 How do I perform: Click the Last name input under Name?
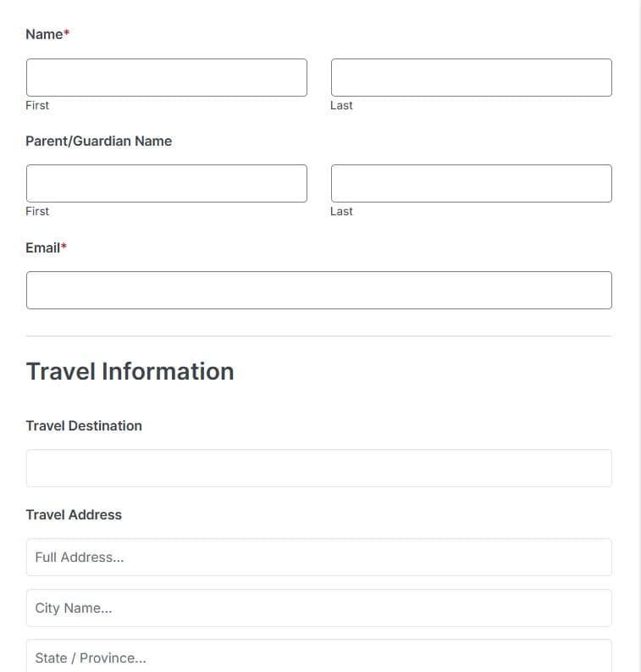472,78
